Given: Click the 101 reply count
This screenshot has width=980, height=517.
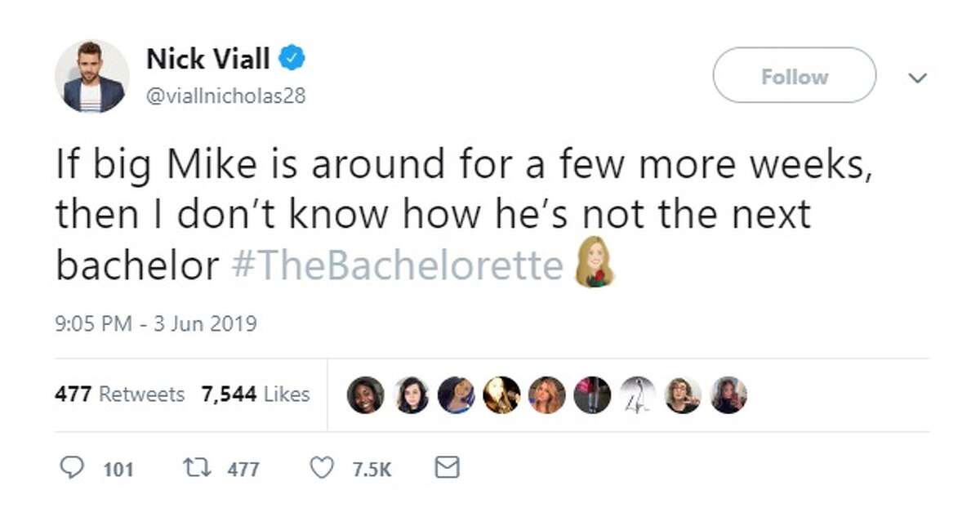Looking at the screenshot, I should 119,470.
